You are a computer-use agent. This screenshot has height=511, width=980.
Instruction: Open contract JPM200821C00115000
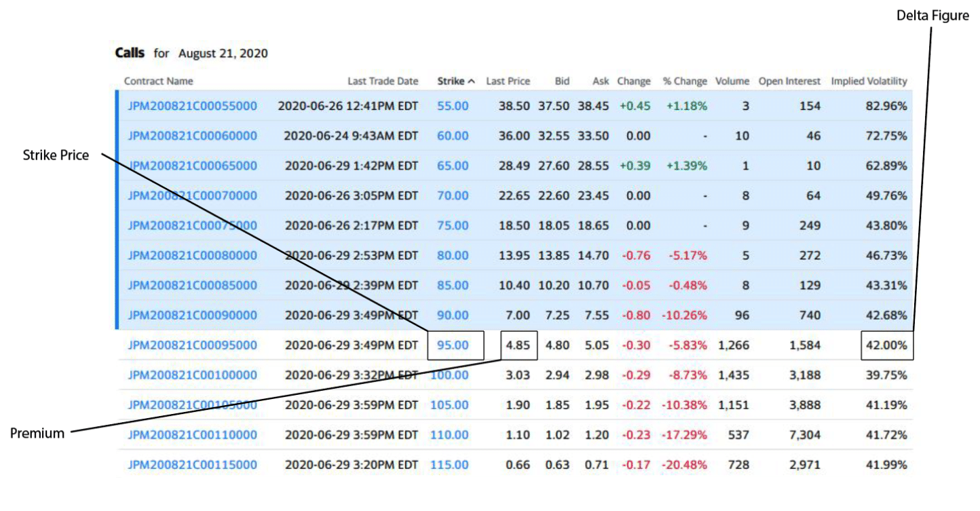pyautogui.click(x=193, y=465)
